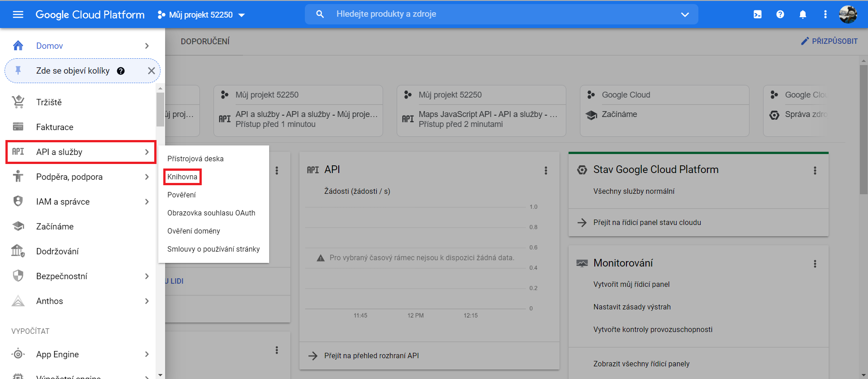Open the hamburger navigation menu

(x=18, y=14)
